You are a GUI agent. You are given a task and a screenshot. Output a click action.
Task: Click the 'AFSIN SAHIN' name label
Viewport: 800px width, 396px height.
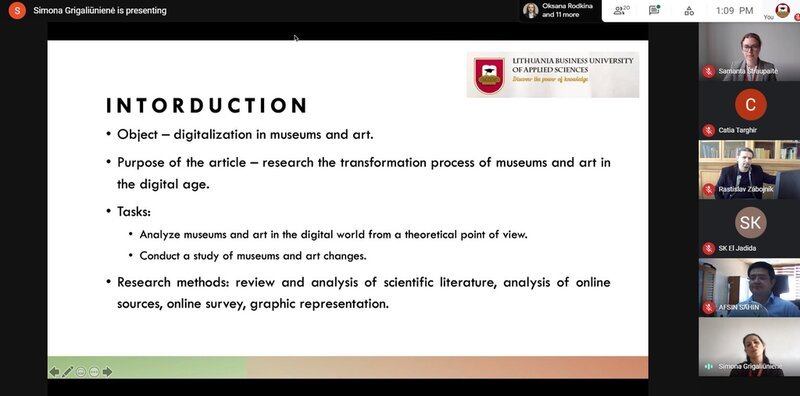[x=739, y=307]
